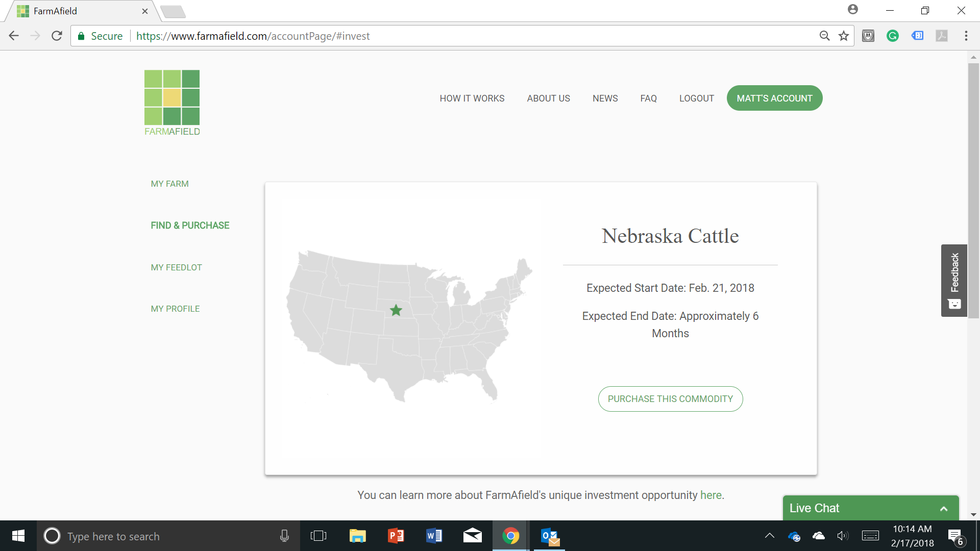The image size is (980, 551).
Task: Show hidden system tray icons
Action: (x=769, y=536)
